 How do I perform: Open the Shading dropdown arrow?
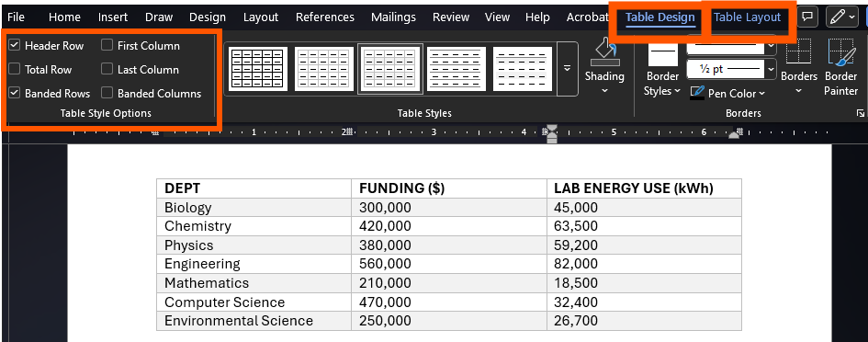604,91
